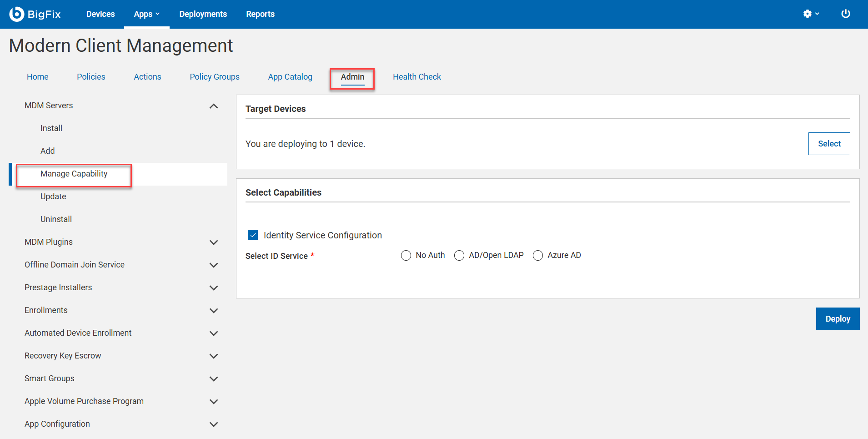The image size is (868, 439).
Task: Choose the AD/Open LDAP radio option
Action: pos(459,256)
